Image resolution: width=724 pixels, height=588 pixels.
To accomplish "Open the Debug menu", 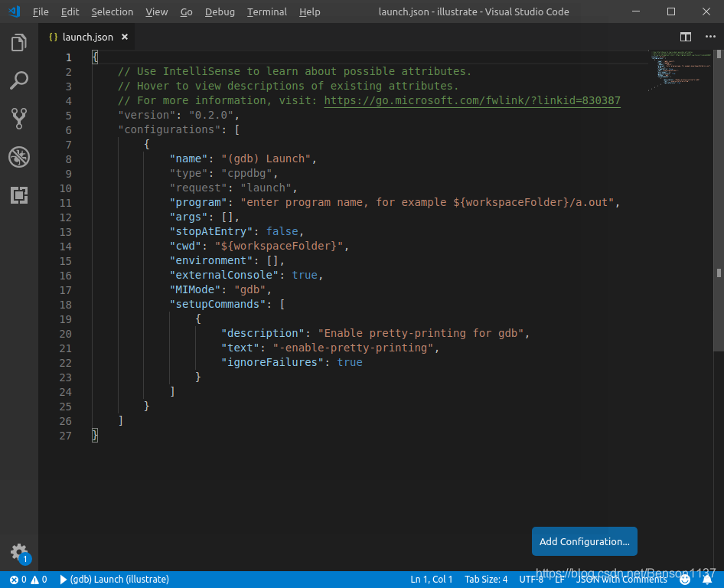I will click(x=220, y=12).
